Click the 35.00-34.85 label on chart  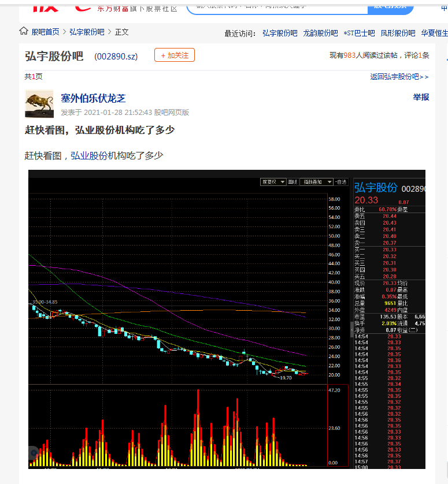pyautogui.click(x=45, y=302)
